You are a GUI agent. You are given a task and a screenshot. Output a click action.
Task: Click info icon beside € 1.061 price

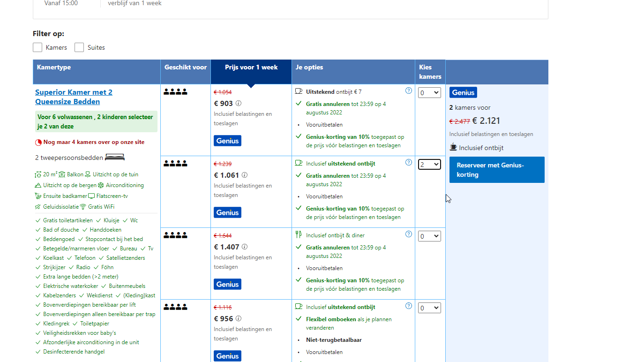[245, 175]
